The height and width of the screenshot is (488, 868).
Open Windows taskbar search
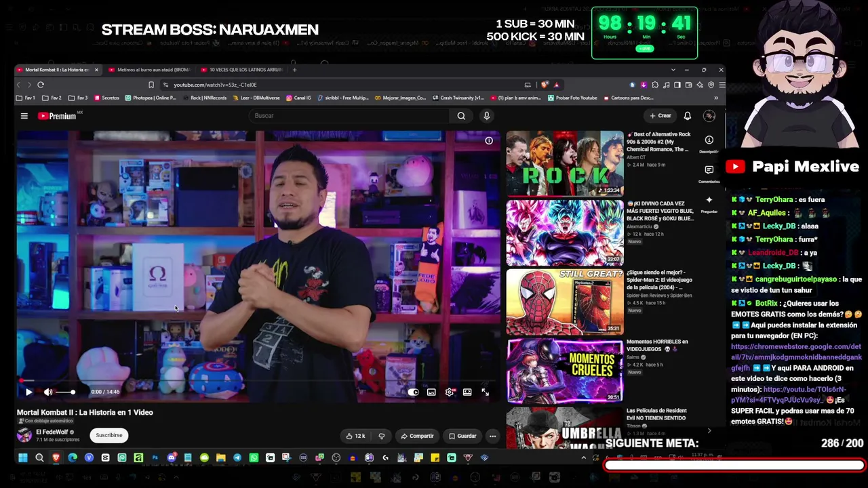39,458
